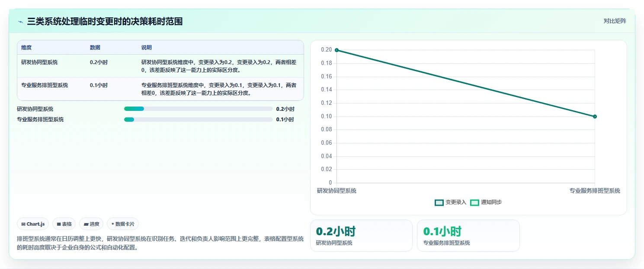Click the summary paragraph starting 排班型系统通常
Image resolution: width=644 pixels, height=269 pixels.
160,243
